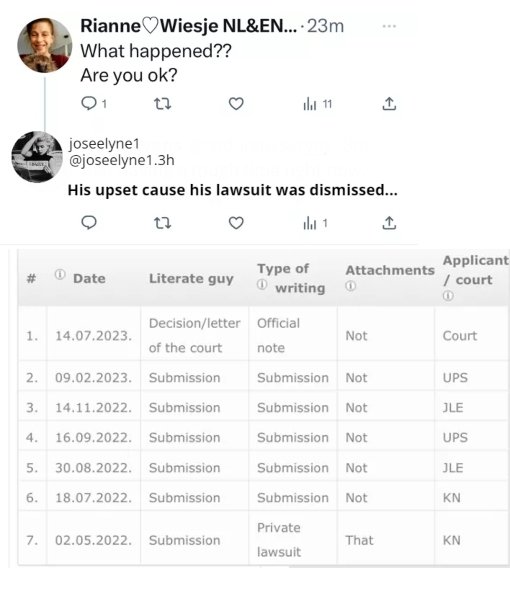View analytics showing 1 view on joseelyne1's tweet
Screen dimensions: 510x589
[315, 223]
